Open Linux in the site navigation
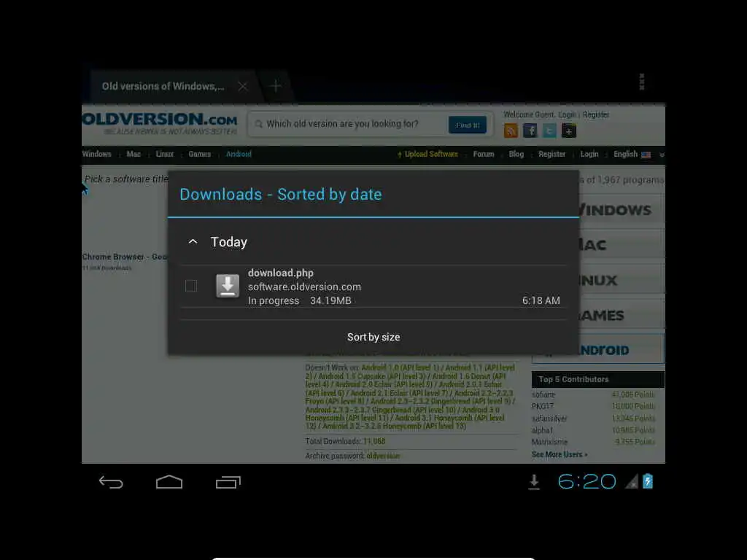Image resolution: width=747 pixels, height=560 pixels. click(165, 154)
